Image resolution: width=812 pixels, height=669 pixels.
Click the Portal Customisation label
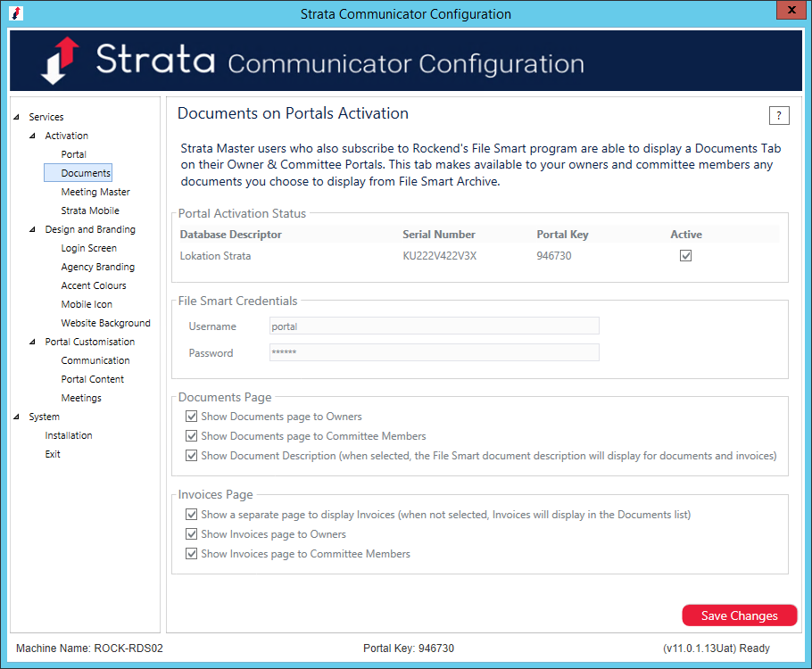pyautogui.click(x=89, y=342)
